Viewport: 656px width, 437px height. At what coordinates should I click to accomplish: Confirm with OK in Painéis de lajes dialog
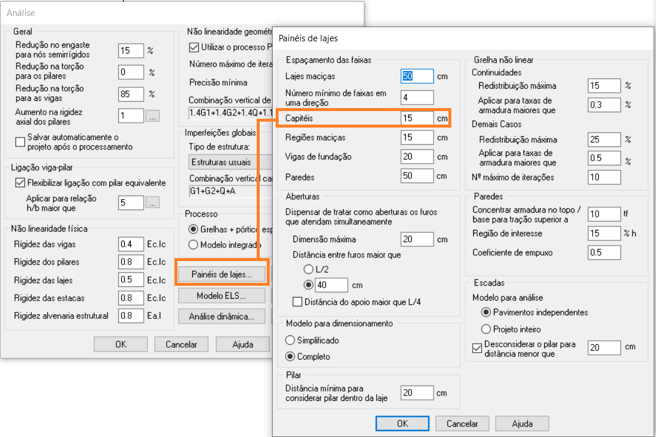402,424
